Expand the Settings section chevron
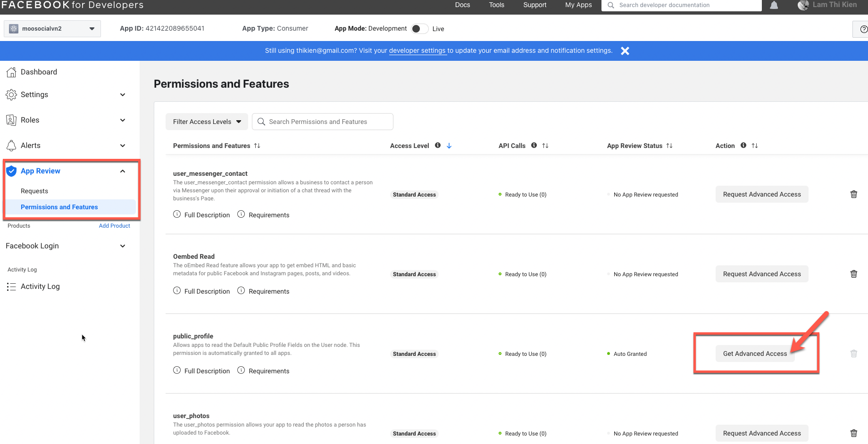The image size is (868, 444). click(123, 95)
